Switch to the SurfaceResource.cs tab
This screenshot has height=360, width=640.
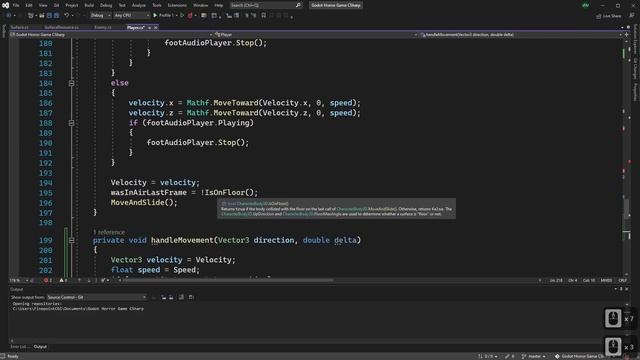[61, 27]
